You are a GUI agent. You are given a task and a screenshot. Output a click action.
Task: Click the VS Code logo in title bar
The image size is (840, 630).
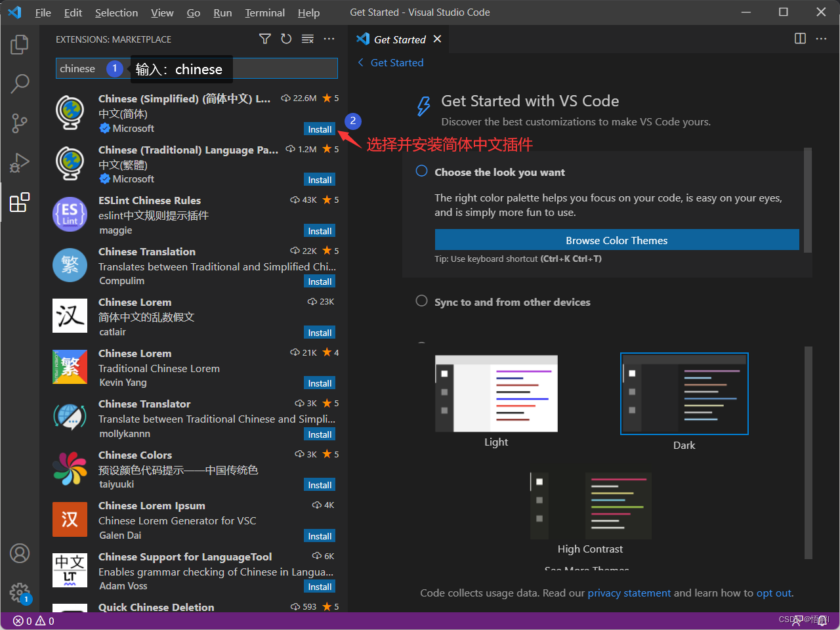14,12
